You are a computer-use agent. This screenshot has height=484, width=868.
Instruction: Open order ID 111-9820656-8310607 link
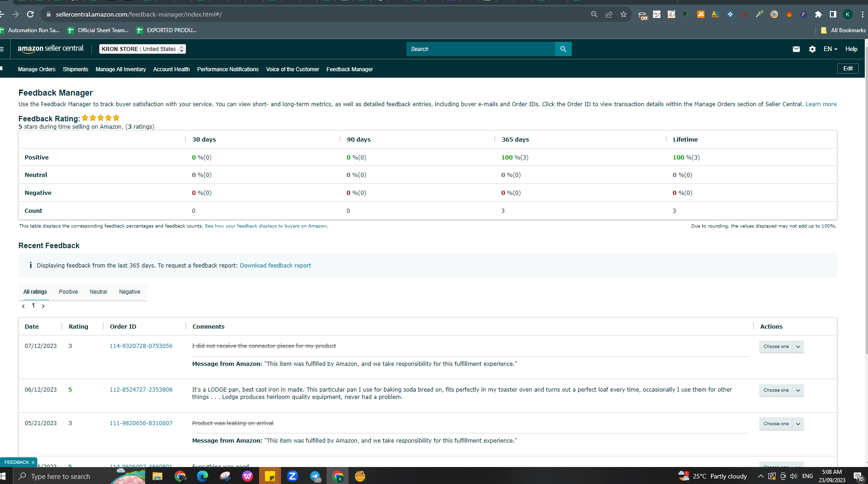141,423
